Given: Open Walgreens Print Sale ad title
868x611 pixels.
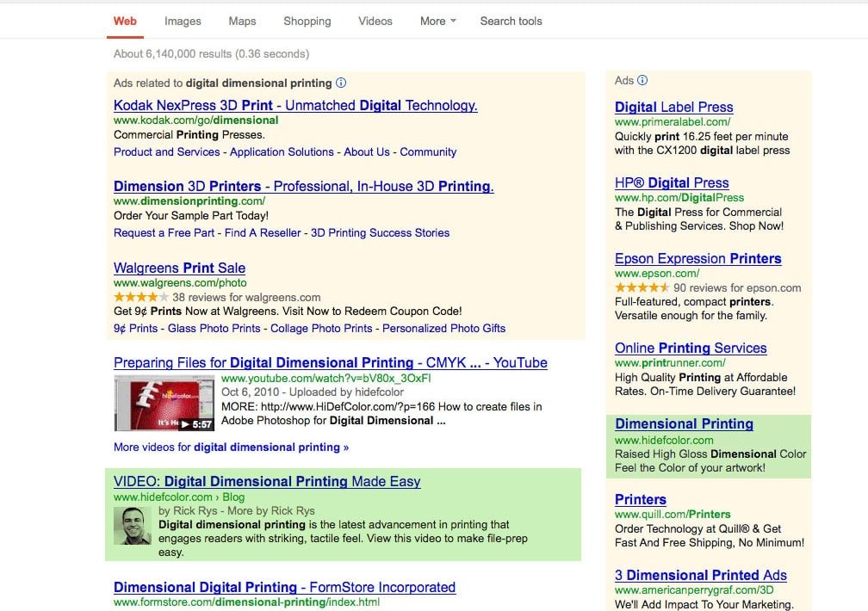Looking at the screenshot, I should 179,268.
